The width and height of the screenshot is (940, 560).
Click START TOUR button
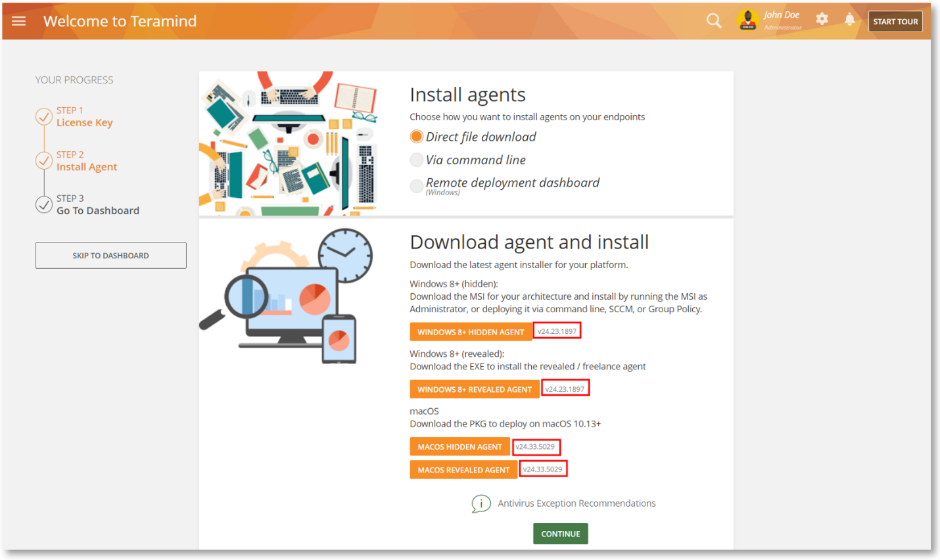click(895, 21)
